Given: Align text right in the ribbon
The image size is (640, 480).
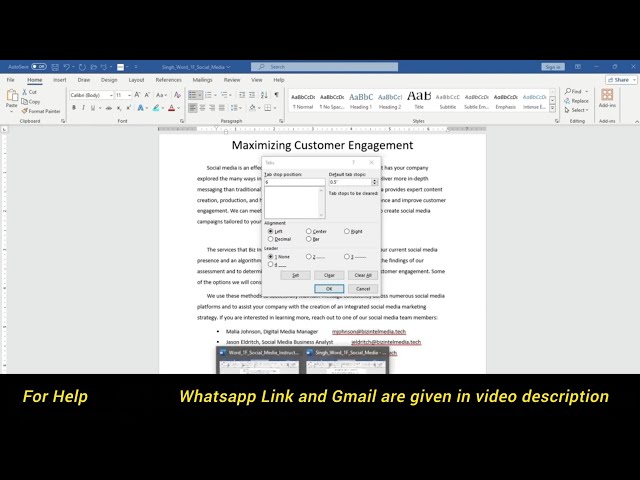Looking at the screenshot, I should [x=212, y=108].
